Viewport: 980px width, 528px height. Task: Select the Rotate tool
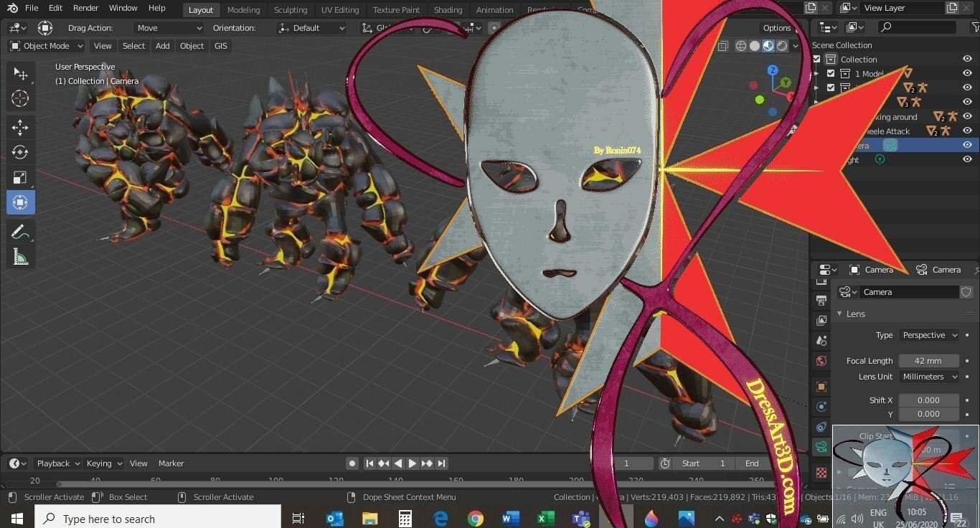coord(21,153)
